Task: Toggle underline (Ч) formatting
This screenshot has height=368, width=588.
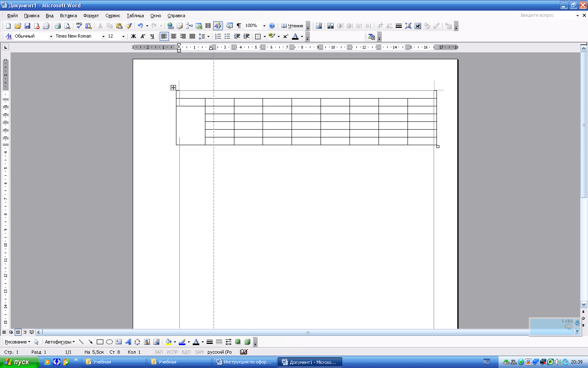Action: pos(152,36)
